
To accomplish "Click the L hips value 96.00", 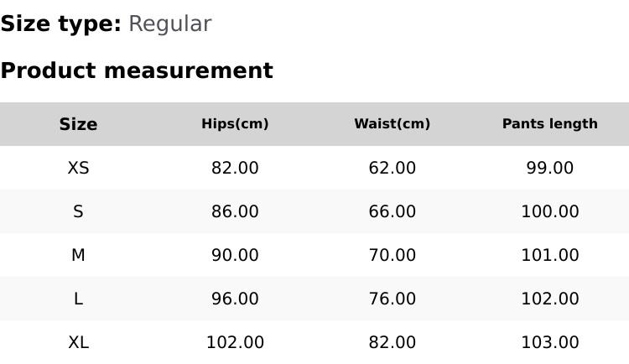I will click(235, 299).
